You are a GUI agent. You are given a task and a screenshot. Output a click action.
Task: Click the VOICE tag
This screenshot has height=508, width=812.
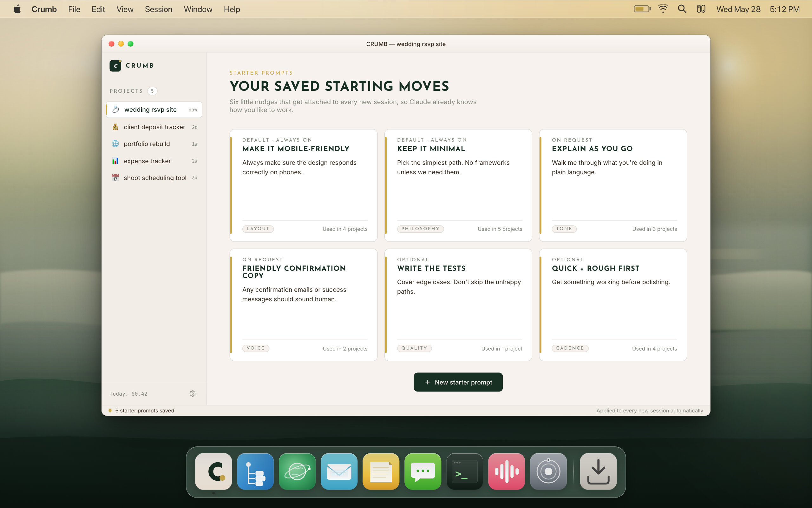pyautogui.click(x=256, y=348)
